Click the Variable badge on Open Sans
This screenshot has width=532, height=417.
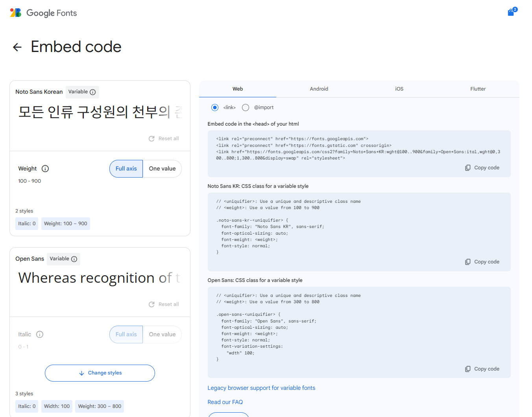click(63, 259)
